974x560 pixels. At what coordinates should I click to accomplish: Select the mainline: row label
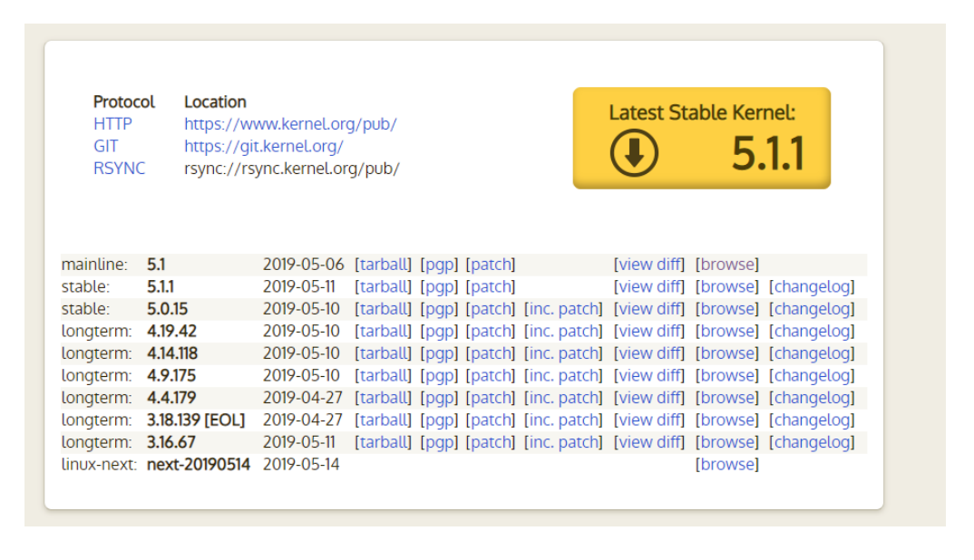point(94,265)
